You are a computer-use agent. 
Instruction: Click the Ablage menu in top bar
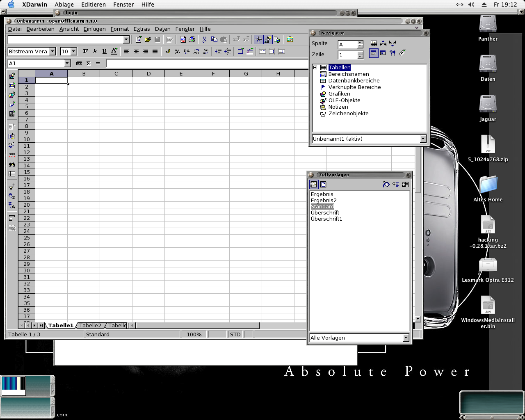pyautogui.click(x=64, y=5)
